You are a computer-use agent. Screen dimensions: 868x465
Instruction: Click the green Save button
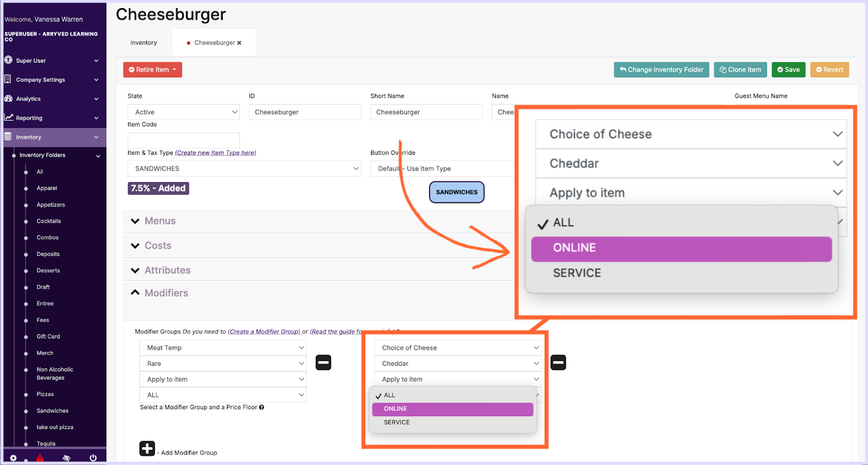788,70
